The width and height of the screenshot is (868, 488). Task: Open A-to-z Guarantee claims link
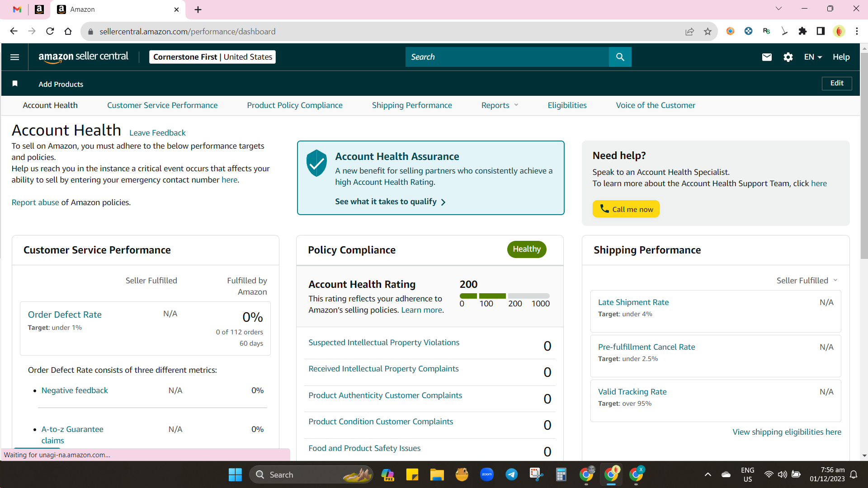(x=72, y=435)
